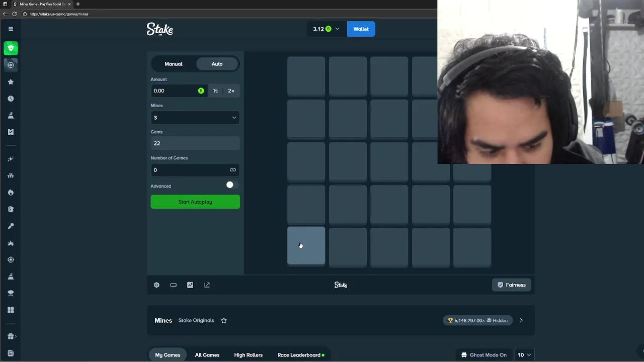Click the Gems field showing 22
Screen dimensions: 644x362
[x=195, y=143]
